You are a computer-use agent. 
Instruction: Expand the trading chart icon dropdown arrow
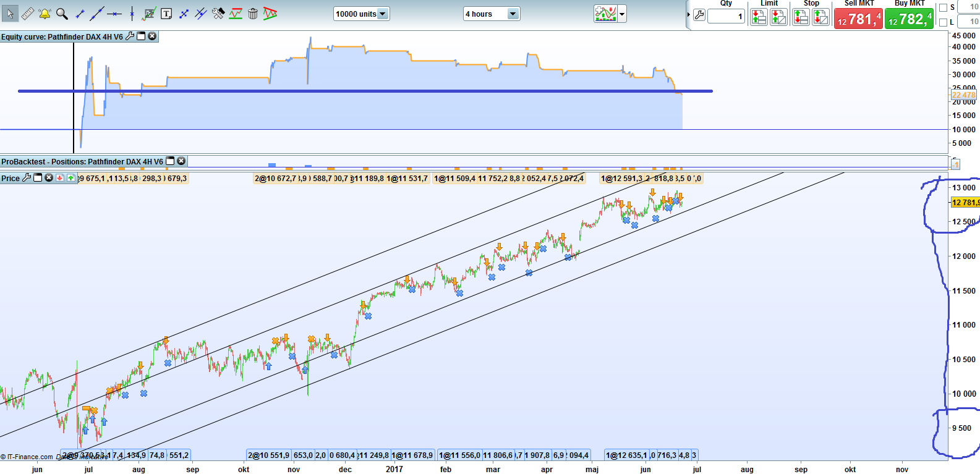pos(622,14)
